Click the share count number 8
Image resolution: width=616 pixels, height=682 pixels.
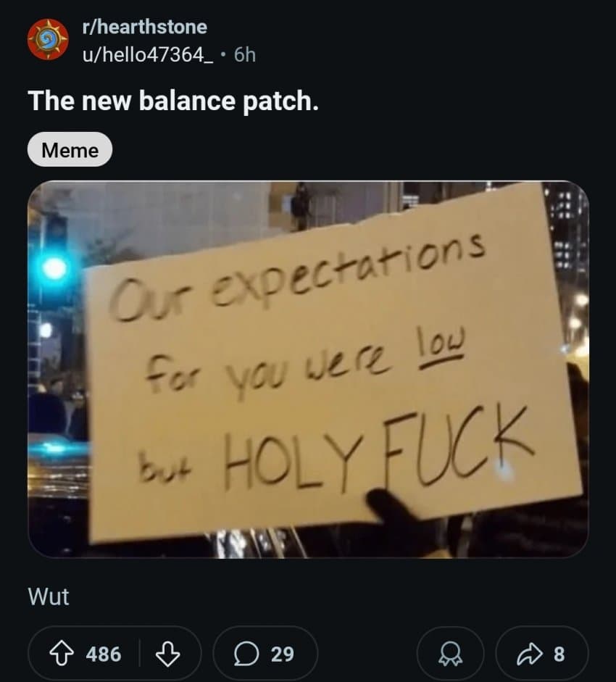[558, 654]
